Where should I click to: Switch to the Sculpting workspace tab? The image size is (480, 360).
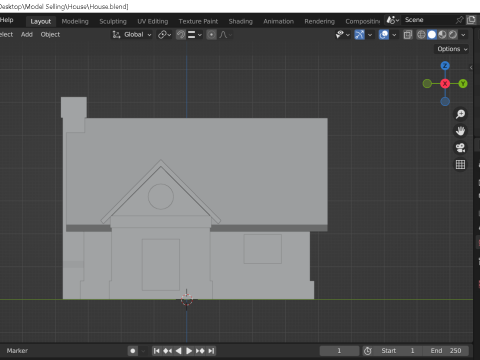[113, 21]
